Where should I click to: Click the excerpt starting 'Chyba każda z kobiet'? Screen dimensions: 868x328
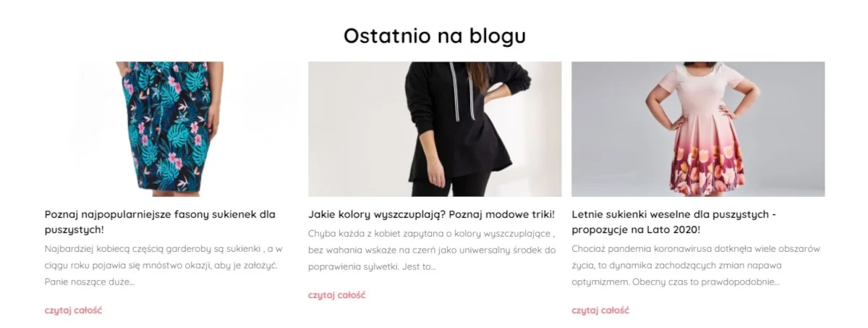432,250
